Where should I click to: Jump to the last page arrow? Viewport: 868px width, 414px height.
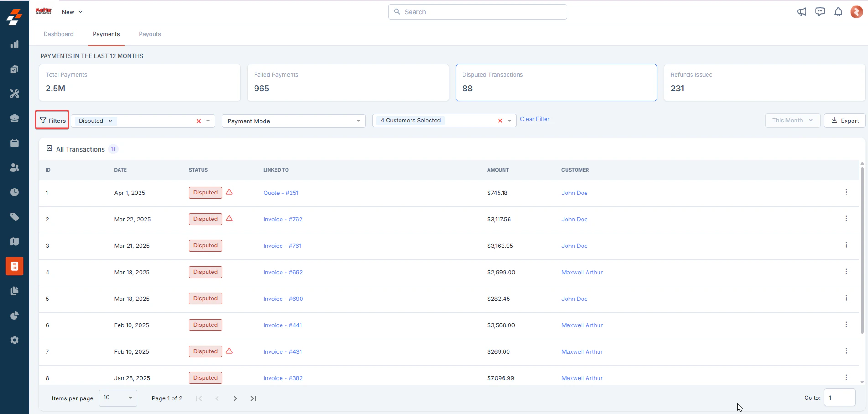(254, 398)
